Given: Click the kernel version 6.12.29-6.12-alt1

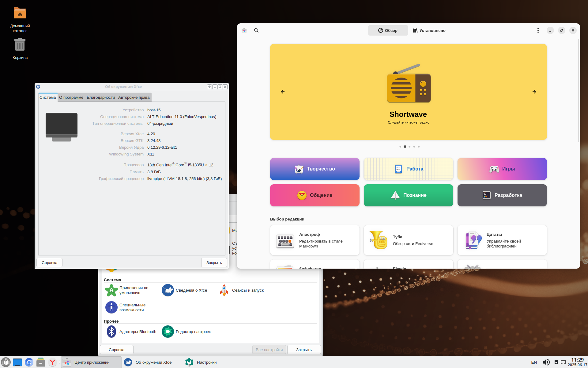Looking at the screenshot, I should 162,148.
